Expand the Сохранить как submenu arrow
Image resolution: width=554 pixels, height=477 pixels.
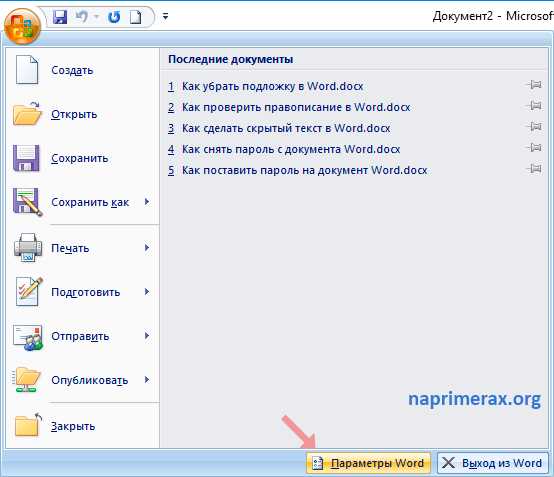[x=147, y=202]
